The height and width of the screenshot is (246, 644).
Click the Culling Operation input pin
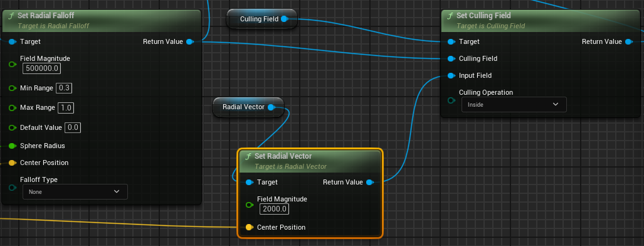[x=451, y=100]
